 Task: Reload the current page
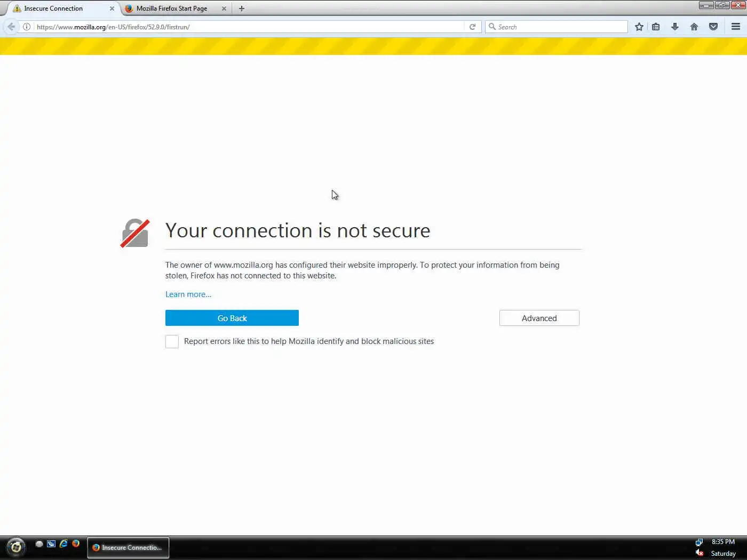(x=472, y=27)
